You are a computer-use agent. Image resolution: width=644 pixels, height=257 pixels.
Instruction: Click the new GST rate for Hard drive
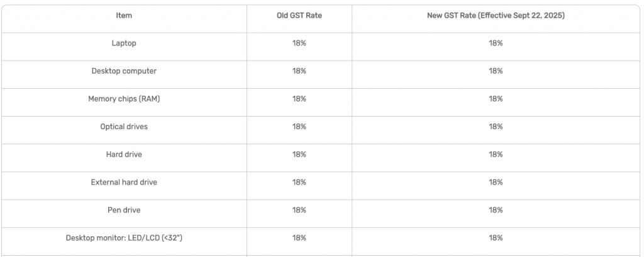tap(496, 154)
